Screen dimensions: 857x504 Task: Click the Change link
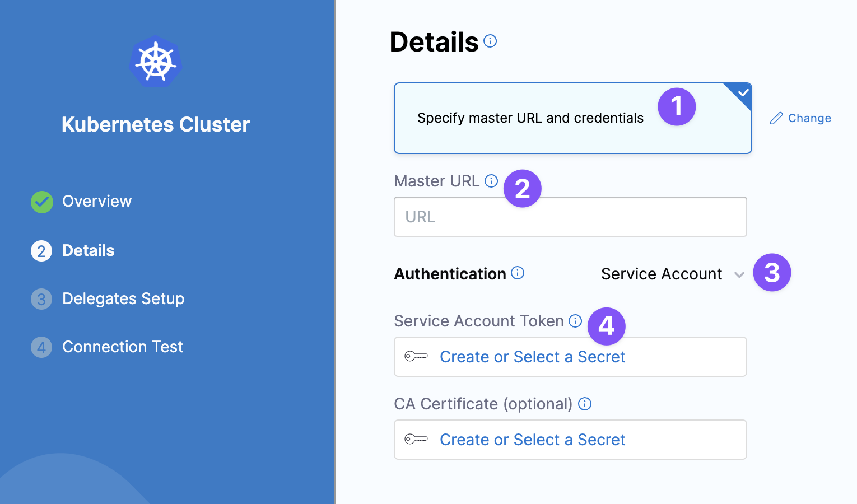coord(809,118)
